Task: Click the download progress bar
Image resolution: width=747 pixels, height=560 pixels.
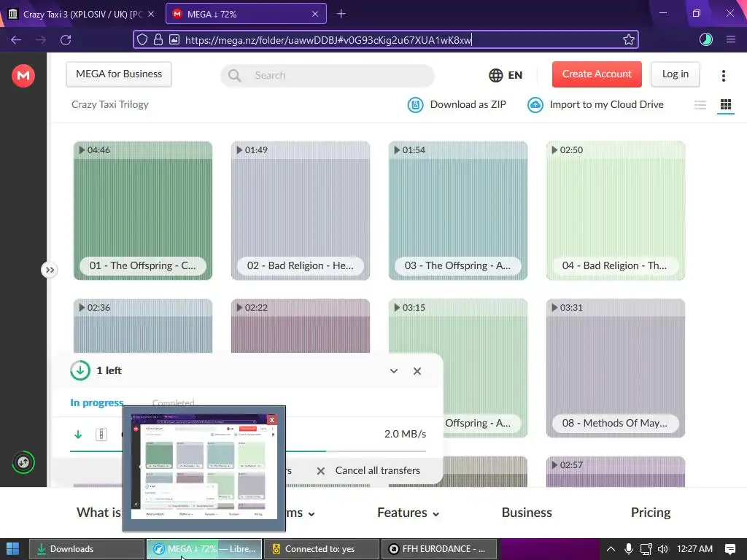Action: click(248, 451)
